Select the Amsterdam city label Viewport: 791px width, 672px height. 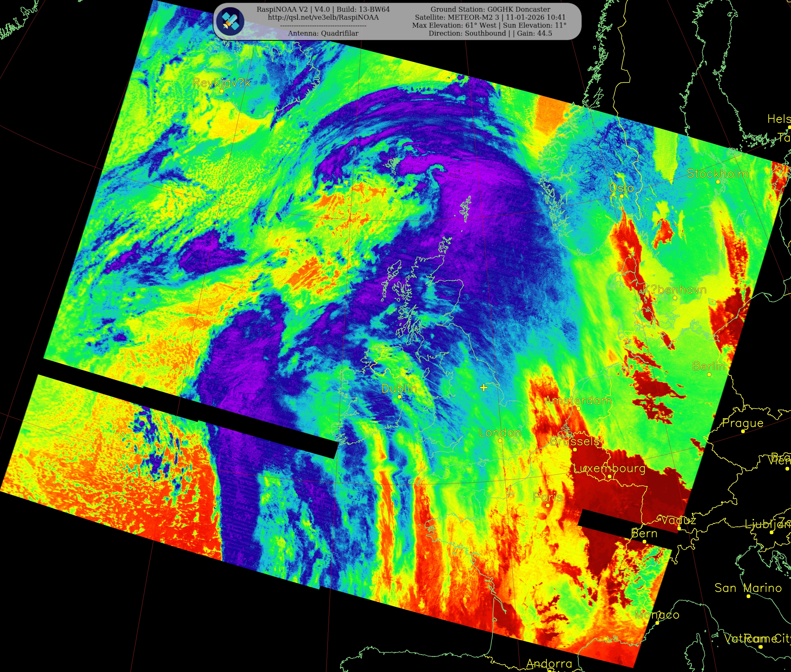tap(578, 401)
